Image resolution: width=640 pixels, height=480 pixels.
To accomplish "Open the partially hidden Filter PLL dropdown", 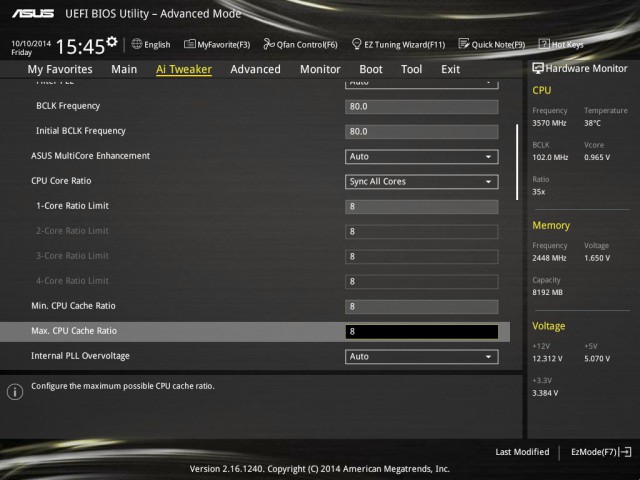I will (422, 84).
